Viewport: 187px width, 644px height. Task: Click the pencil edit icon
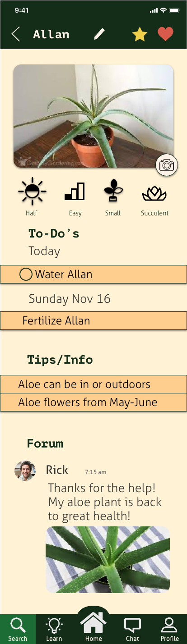pyautogui.click(x=99, y=34)
